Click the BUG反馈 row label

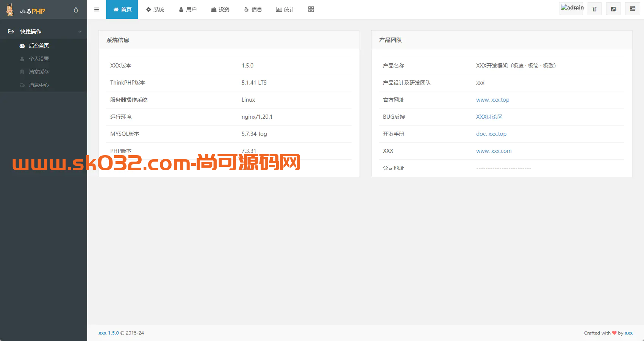(394, 117)
